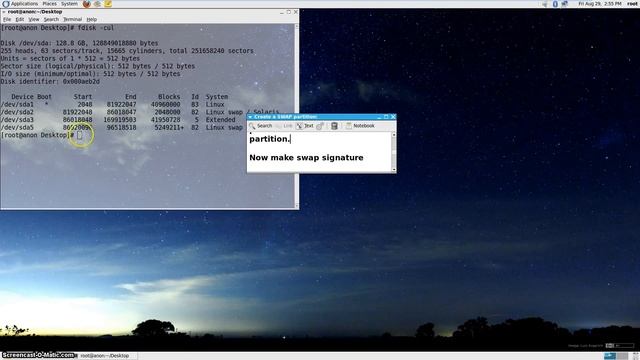Open the Places menu
The image size is (640, 360).
tap(49, 4)
